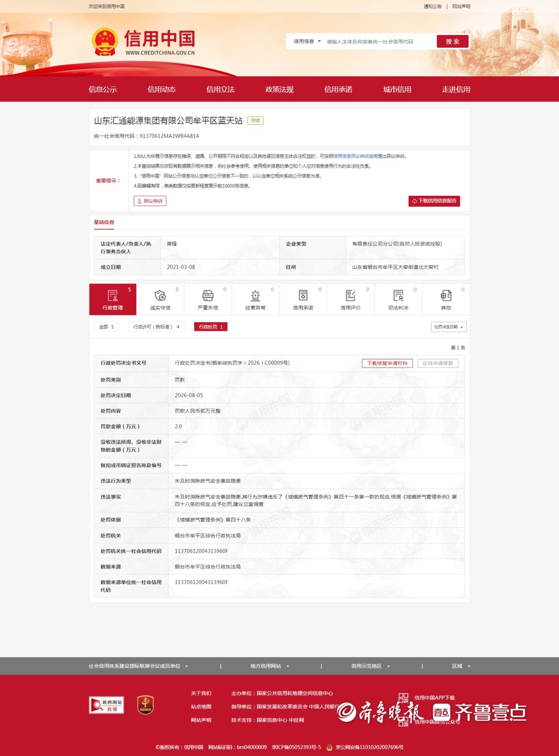Click the 京ICP备05052393号-5 link
The image size is (559, 756).
tap(297, 747)
